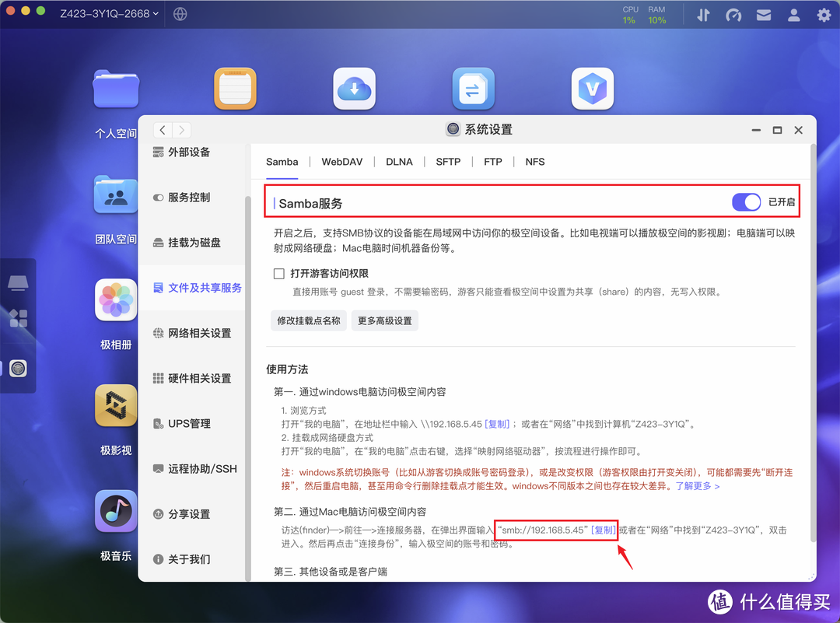840x623 pixels.
Task: Switch to the NFS tab
Action: coord(534,162)
